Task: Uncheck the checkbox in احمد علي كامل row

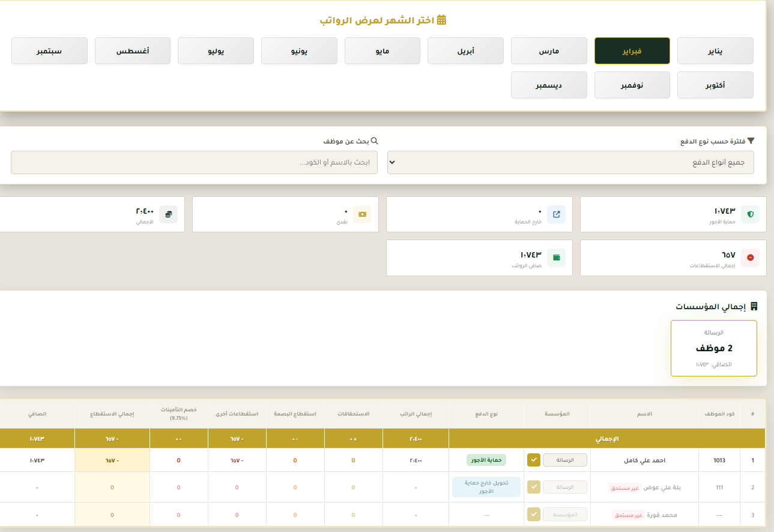Action: 533,460
